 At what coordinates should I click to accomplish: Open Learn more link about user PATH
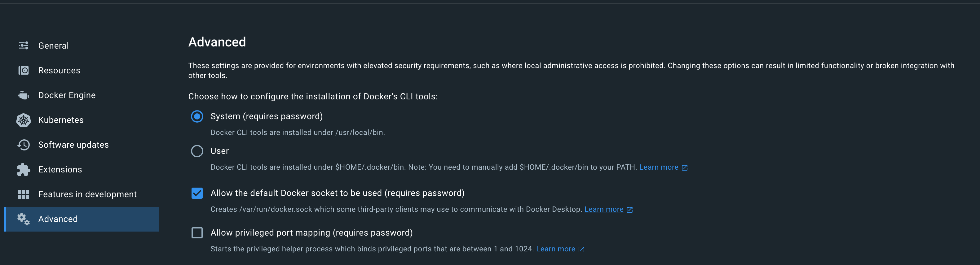659,167
